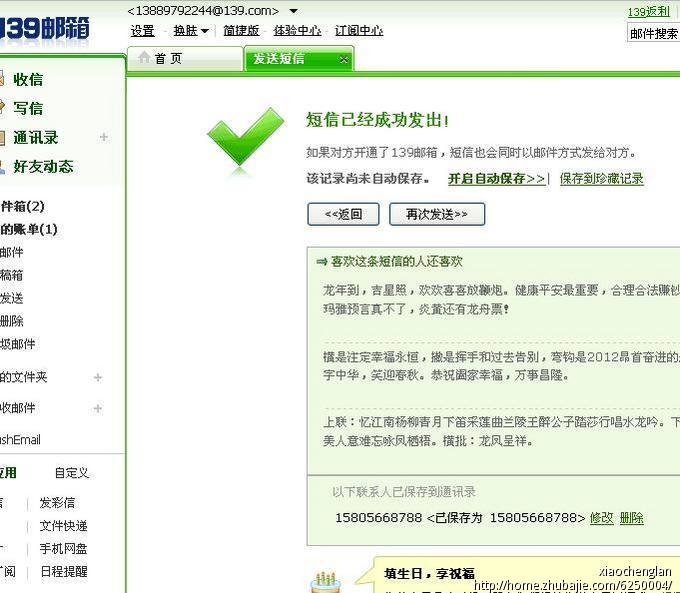This screenshot has height=593, width=680.
Task: Expand the 我的文件夹 folder section
Action: [98, 377]
